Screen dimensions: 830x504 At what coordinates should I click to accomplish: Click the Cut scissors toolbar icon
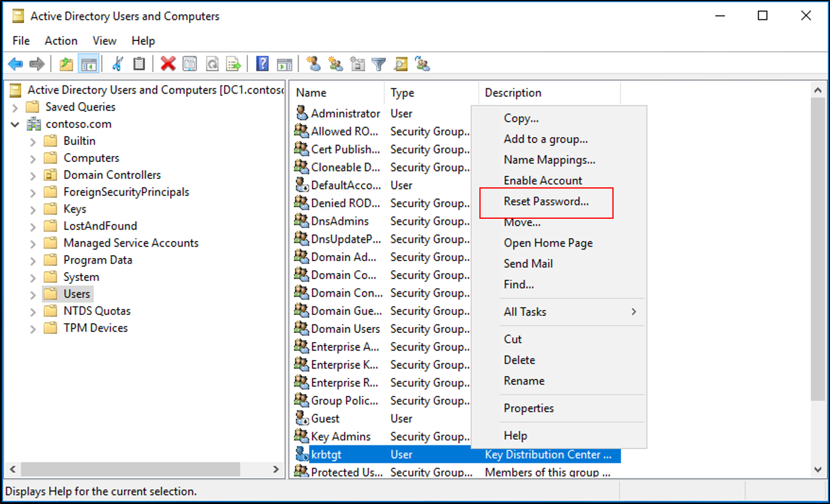coord(118,64)
